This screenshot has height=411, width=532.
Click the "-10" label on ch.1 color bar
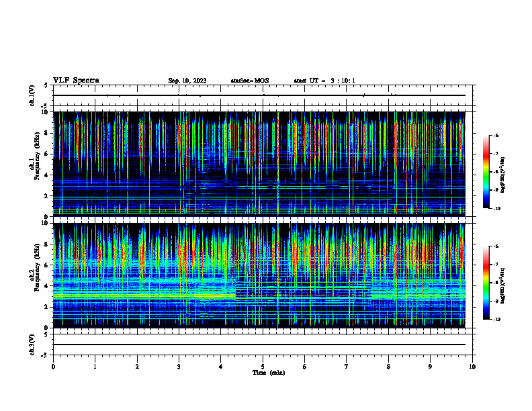coord(496,209)
